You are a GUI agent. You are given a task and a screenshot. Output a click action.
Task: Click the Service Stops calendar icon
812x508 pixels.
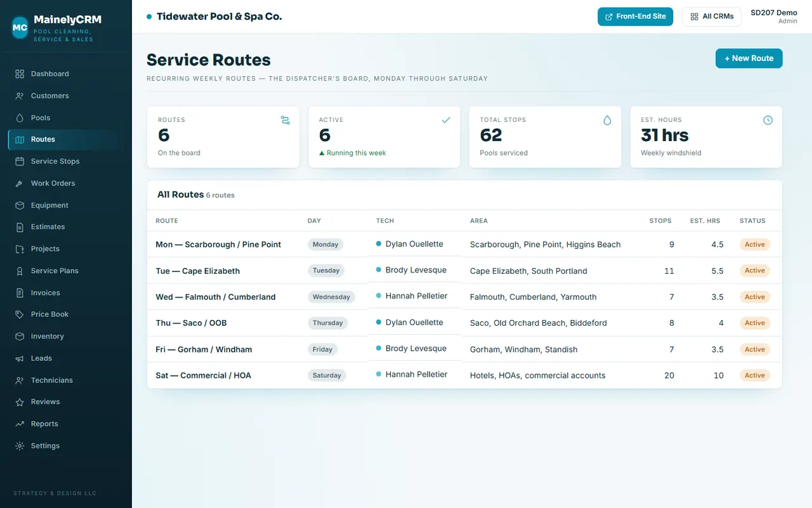tap(20, 161)
